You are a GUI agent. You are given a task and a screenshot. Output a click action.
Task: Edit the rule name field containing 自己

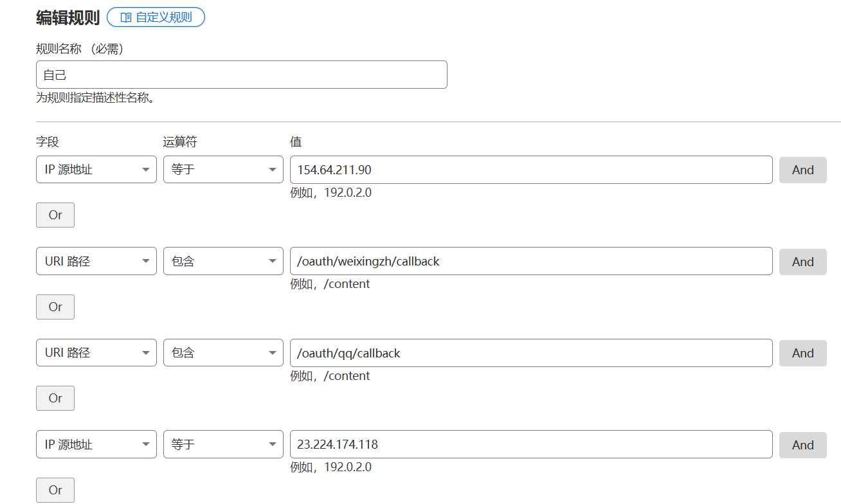pyautogui.click(x=242, y=75)
